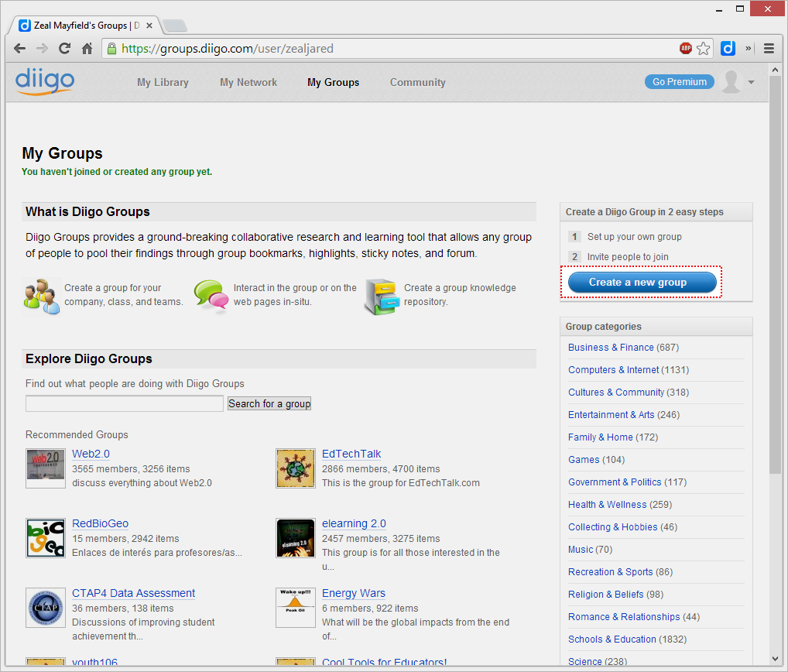The width and height of the screenshot is (788, 672).
Task: Browse Business & Finance category
Action: (x=611, y=348)
